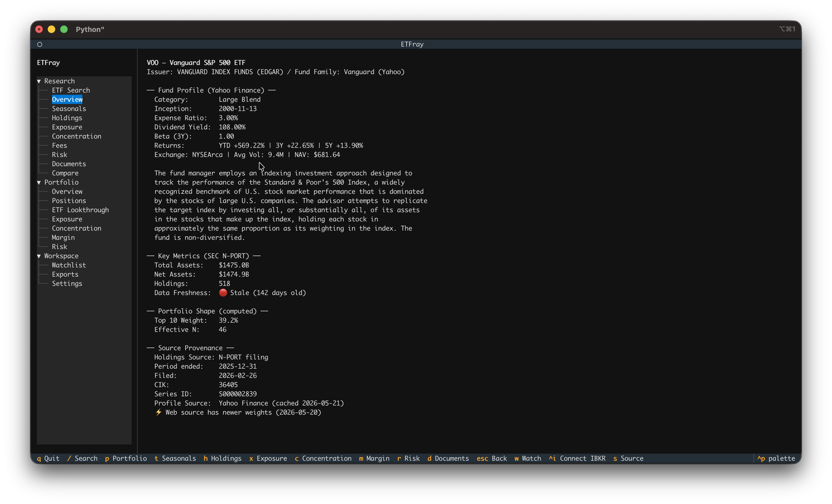Click the Beta (3Y) value '1.00'

pos(226,136)
